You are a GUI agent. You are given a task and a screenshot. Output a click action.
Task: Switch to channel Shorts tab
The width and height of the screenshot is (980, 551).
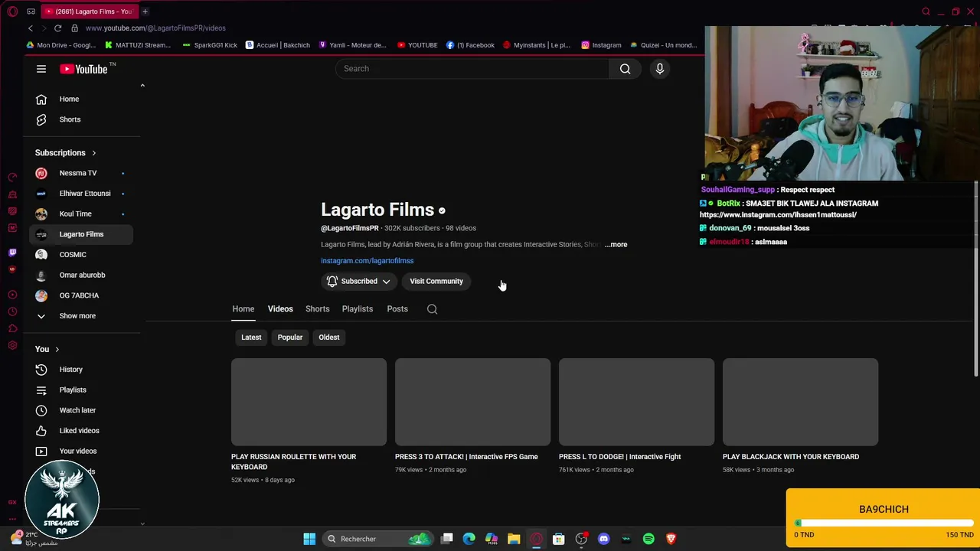coord(317,309)
